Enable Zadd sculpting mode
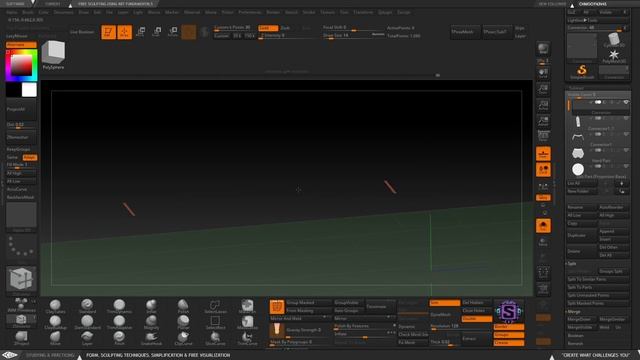 click(268, 28)
